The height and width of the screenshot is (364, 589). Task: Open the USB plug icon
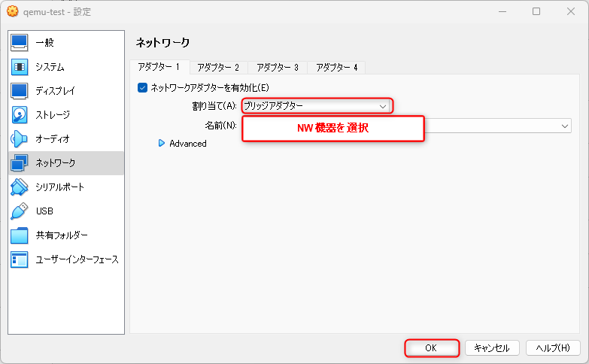19,211
